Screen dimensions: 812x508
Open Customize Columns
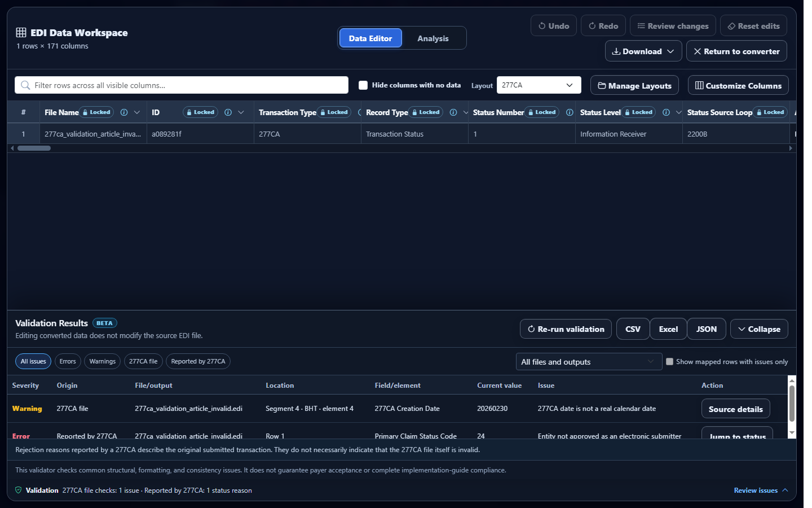pos(738,86)
